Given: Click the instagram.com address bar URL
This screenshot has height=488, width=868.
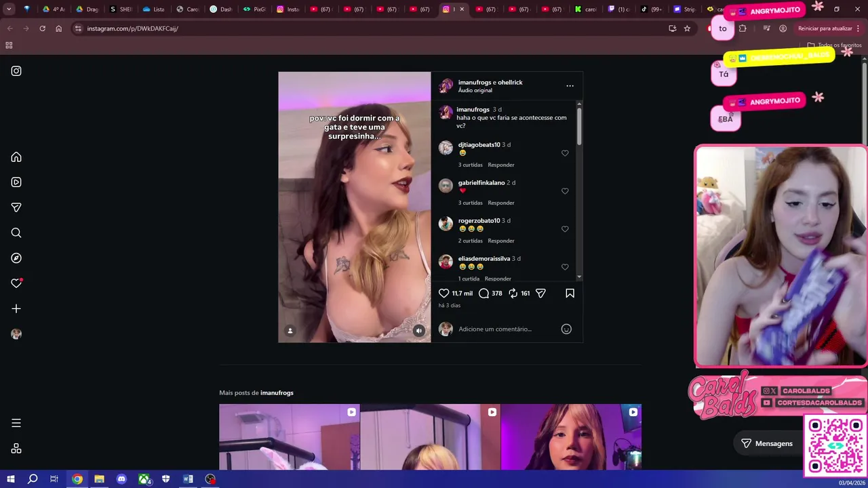Looking at the screenshot, I should [x=132, y=28].
